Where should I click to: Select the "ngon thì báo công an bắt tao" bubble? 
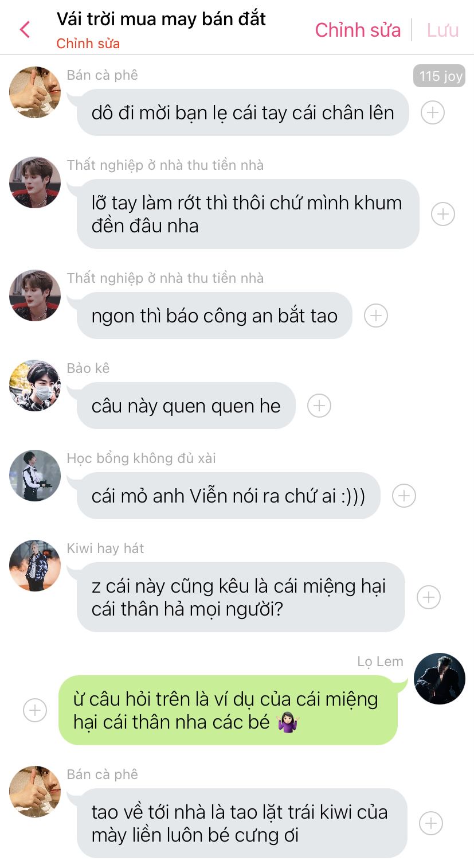214,316
